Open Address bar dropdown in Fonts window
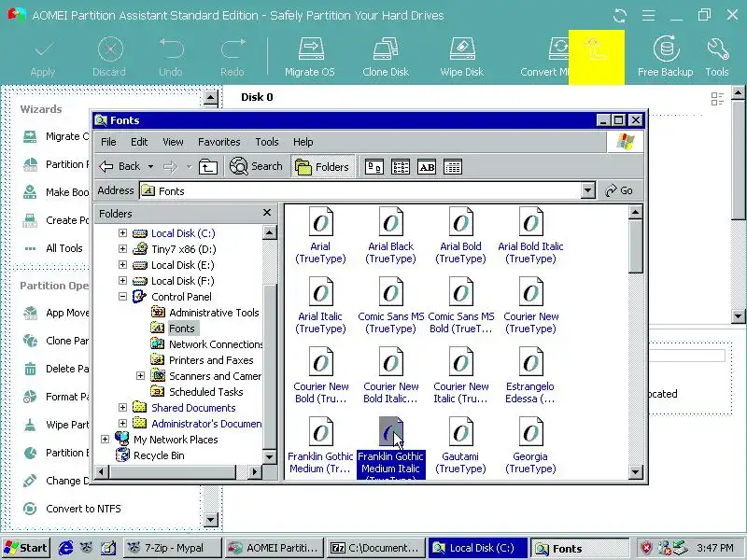The image size is (747, 560). click(x=588, y=191)
